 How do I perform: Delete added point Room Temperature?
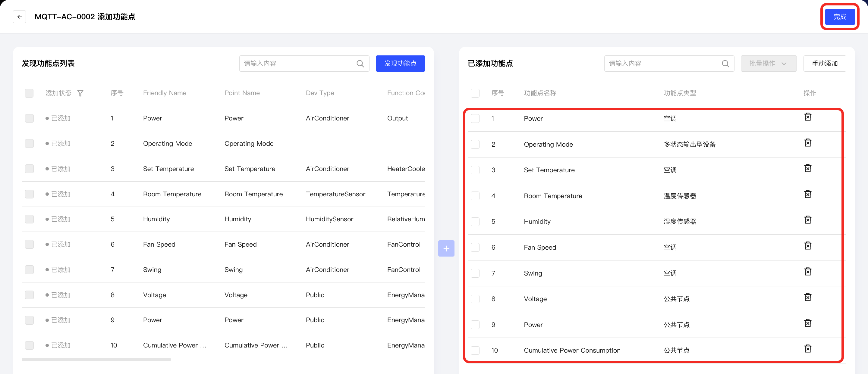(x=808, y=194)
